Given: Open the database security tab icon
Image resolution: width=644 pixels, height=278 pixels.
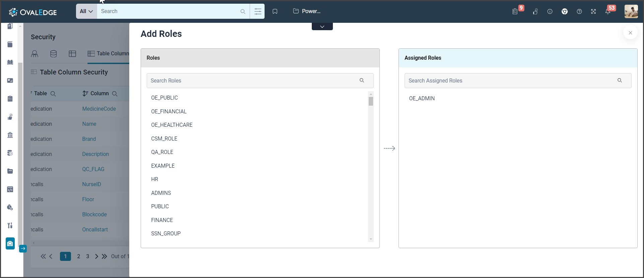Looking at the screenshot, I should click(x=53, y=54).
